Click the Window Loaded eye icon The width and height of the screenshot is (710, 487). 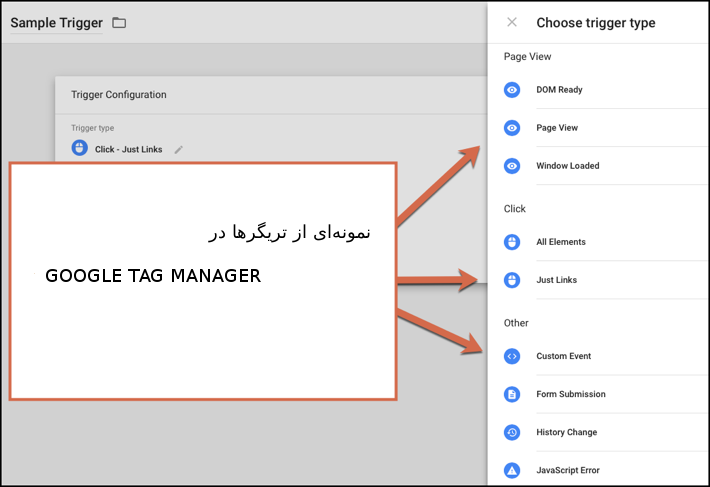click(512, 166)
